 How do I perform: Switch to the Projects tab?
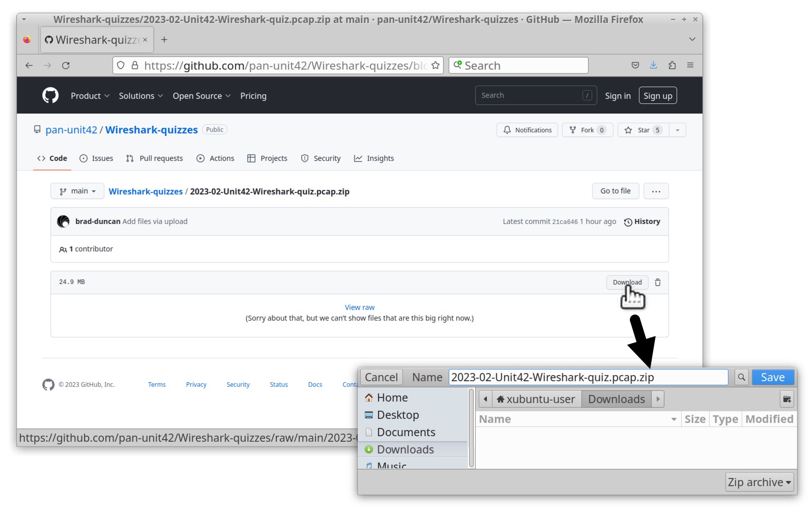[268, 158]
